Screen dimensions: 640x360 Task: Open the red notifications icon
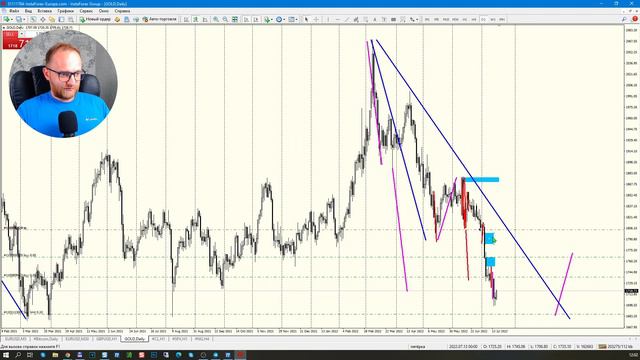(635, 19)
